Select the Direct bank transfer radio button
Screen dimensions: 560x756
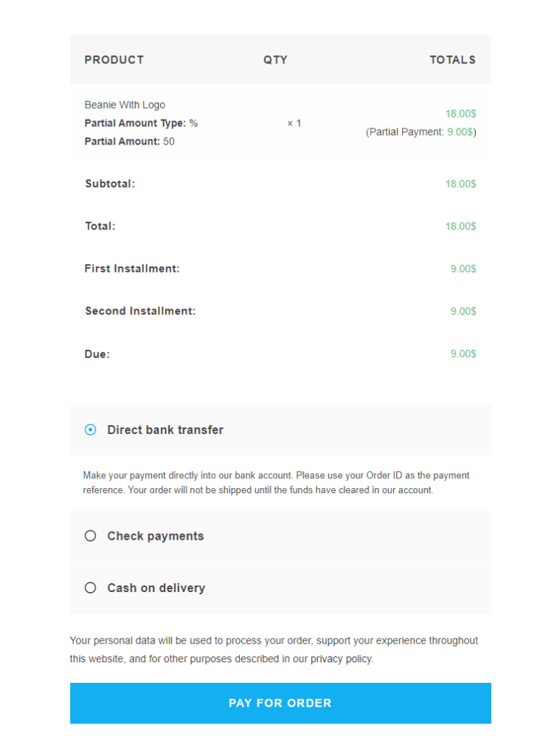[x=90, y=429]
